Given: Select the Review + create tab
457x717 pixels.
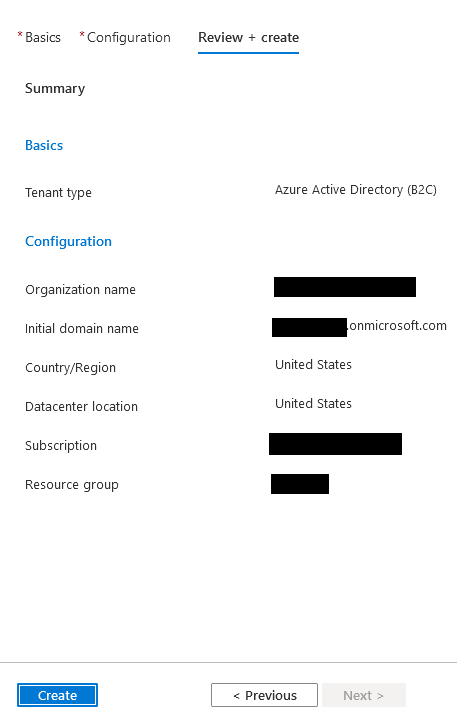Looking at the screenshot, I should pyautogui.click(x=248, y=37).
